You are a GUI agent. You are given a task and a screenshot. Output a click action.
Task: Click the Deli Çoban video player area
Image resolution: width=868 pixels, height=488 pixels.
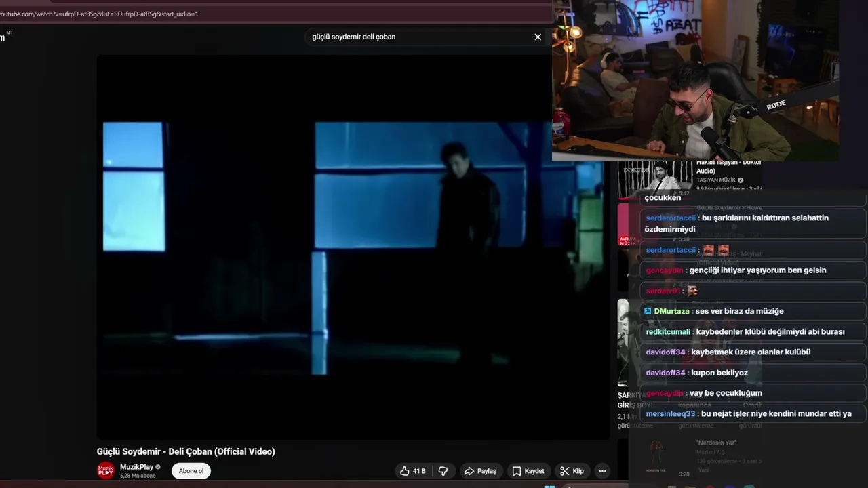[353, 247]
